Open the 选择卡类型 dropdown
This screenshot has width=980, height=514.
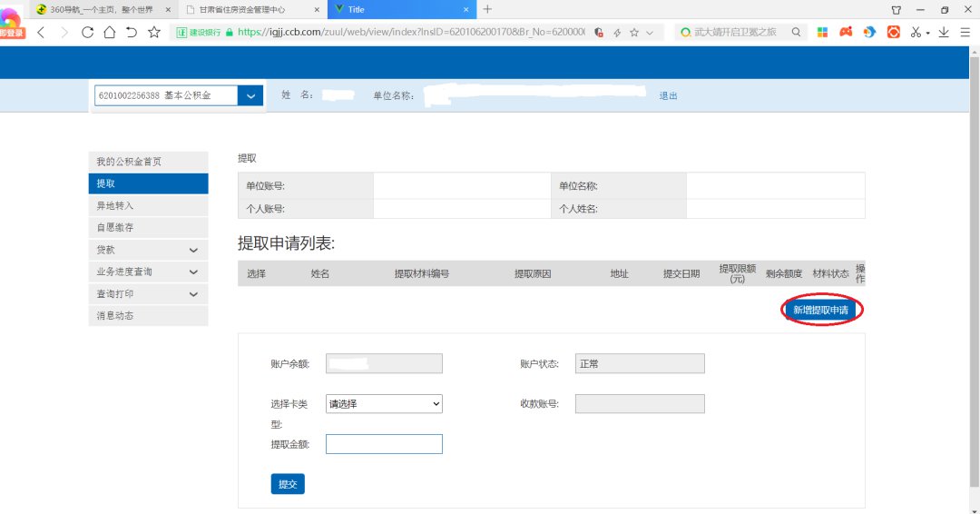click(x=384, y=404)
